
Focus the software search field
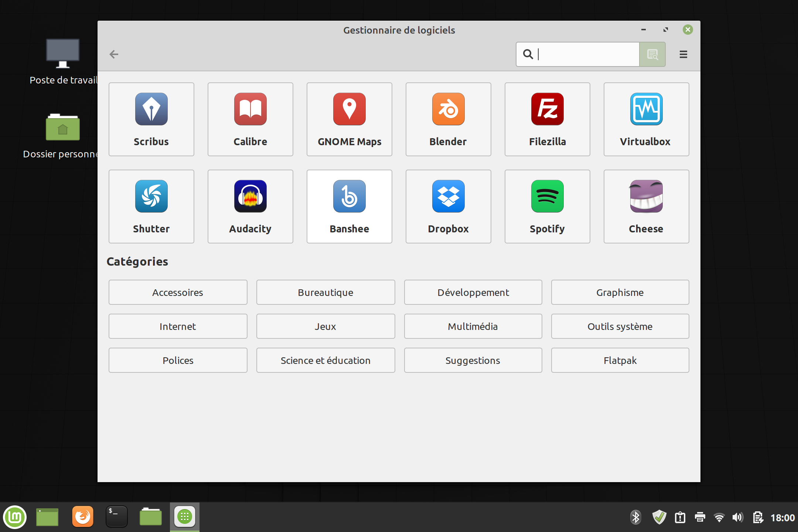pos(578,54)
